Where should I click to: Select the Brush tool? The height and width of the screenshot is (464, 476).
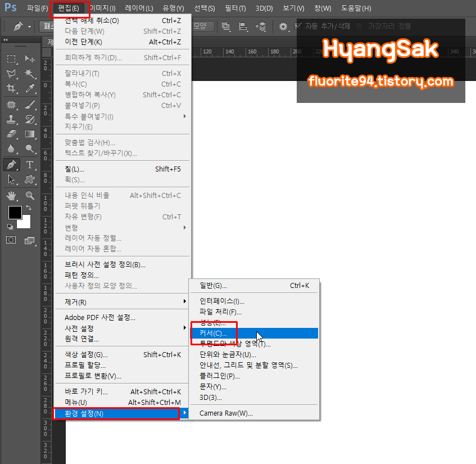pyautogui.click(x=29, y=105)
